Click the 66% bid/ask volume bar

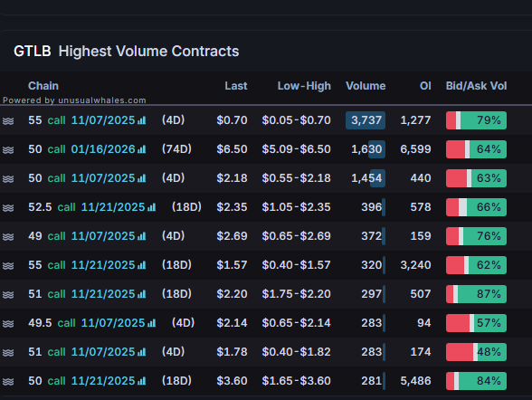[x=476, y=207]
